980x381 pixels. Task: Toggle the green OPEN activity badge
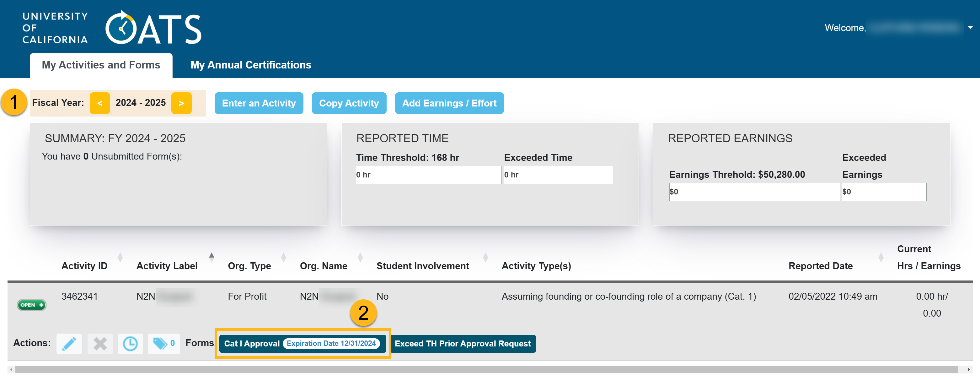point(32,305)
